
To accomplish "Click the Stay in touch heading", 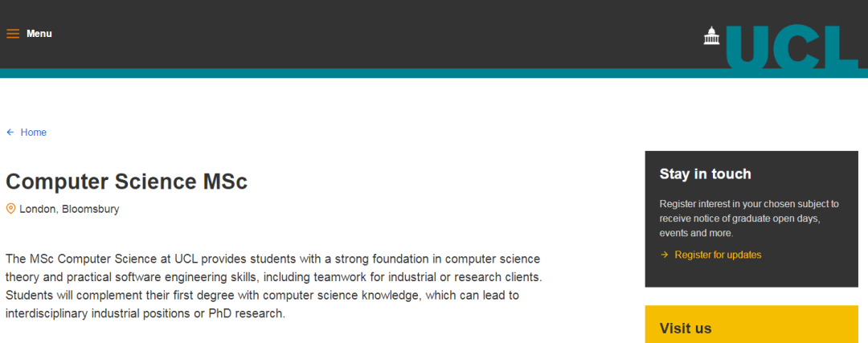I will tap(705, 174).
